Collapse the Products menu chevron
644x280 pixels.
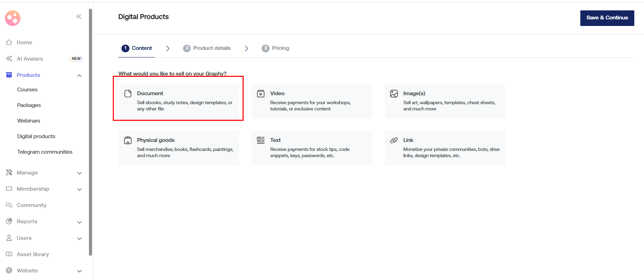tap(79, 75)
